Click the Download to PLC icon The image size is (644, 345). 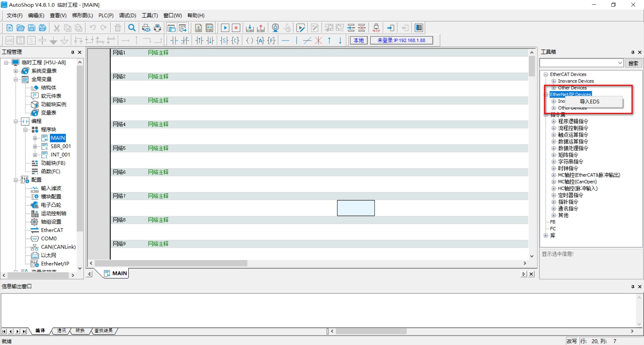pos(250,28)
